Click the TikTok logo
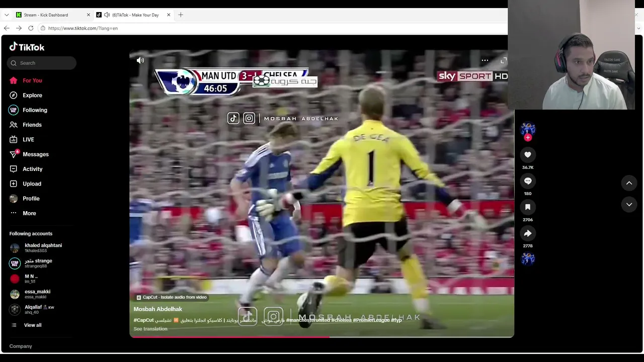Viewport: 644px width, 362px height. click(x=27, y=47)
